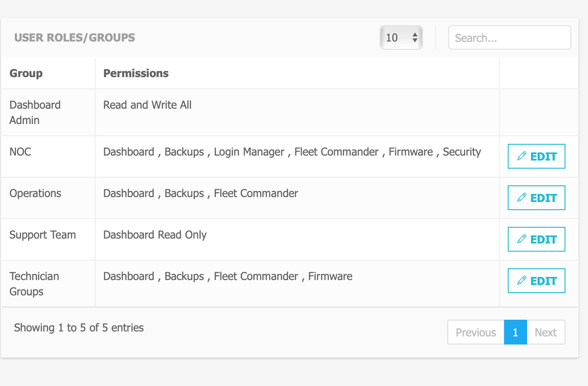This screenshot has height=386, width=588.
Task: Click the pencil icon in Support Team row
Action: click(x=522, y=239)
